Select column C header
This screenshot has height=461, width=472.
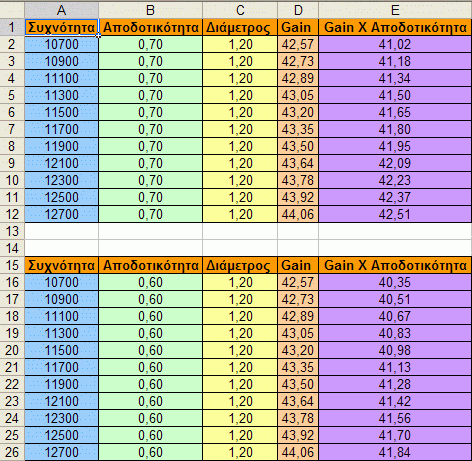coord(240,10)
